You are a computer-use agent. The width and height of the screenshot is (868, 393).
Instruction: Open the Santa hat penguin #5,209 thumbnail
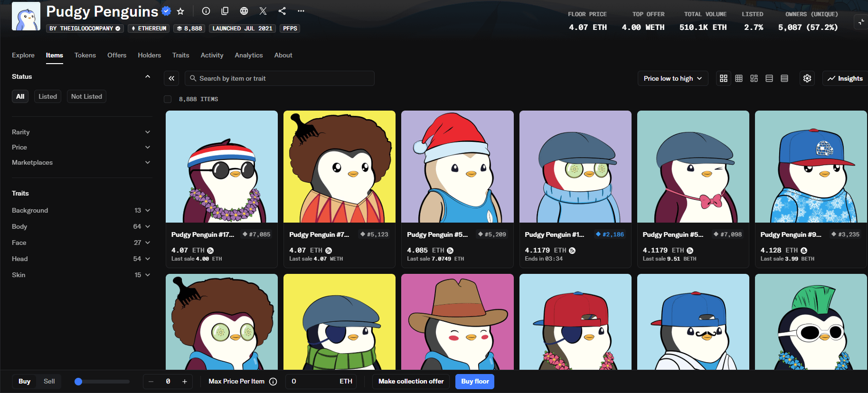click(457, 167)
